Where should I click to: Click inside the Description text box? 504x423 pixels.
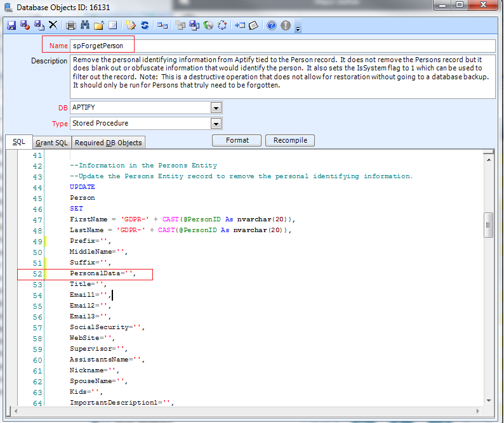pyautogui.click(x=282, y=77)
